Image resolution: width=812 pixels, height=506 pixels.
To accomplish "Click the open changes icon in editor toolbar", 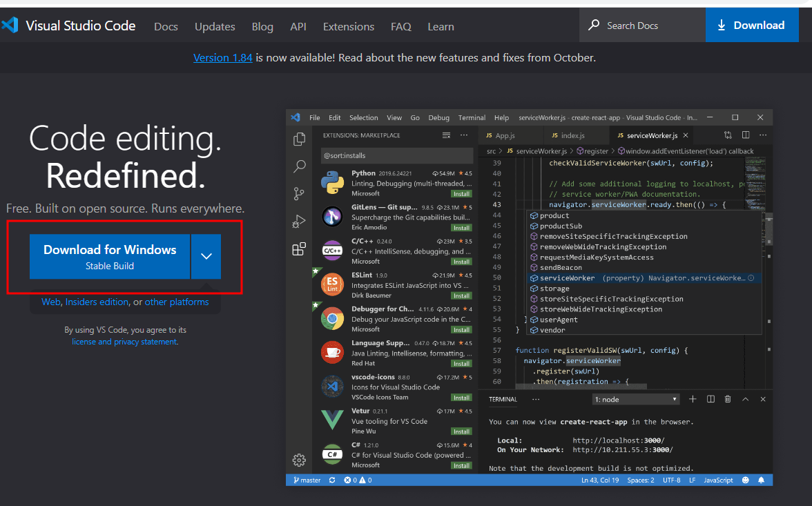I will (728, 135).
